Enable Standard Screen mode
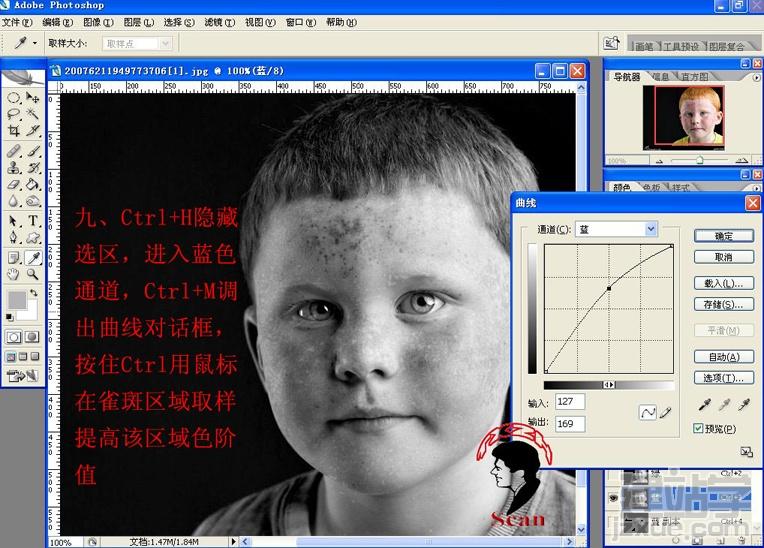The image size is (764, 548). click(11, 357)
